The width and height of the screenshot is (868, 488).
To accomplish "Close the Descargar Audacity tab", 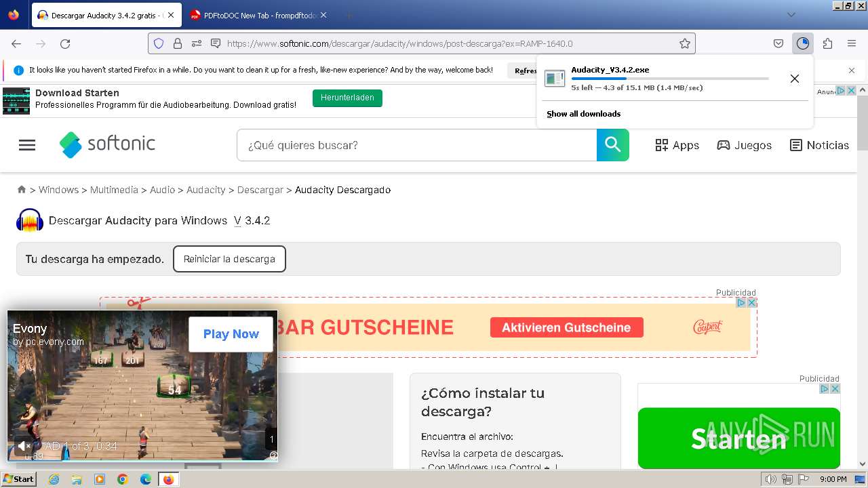I will point(170,15).
